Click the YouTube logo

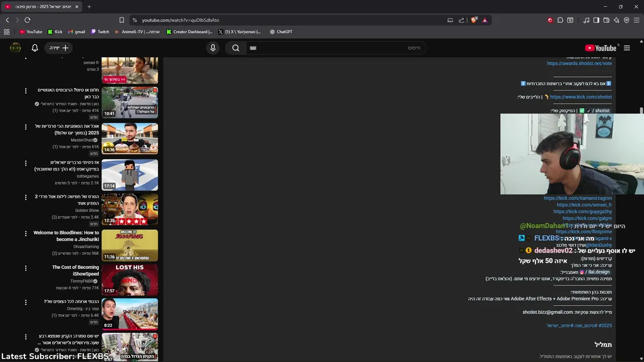[601, 48]
